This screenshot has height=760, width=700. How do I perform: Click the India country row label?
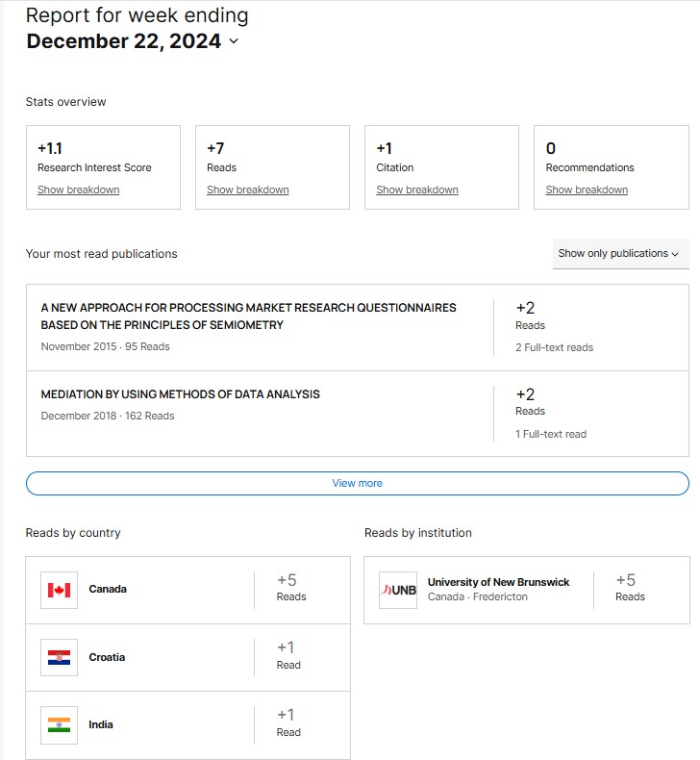[x=100, y=725]
